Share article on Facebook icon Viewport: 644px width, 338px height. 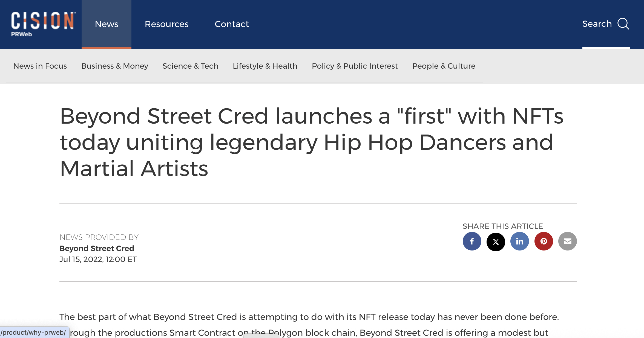pos(472,241)
